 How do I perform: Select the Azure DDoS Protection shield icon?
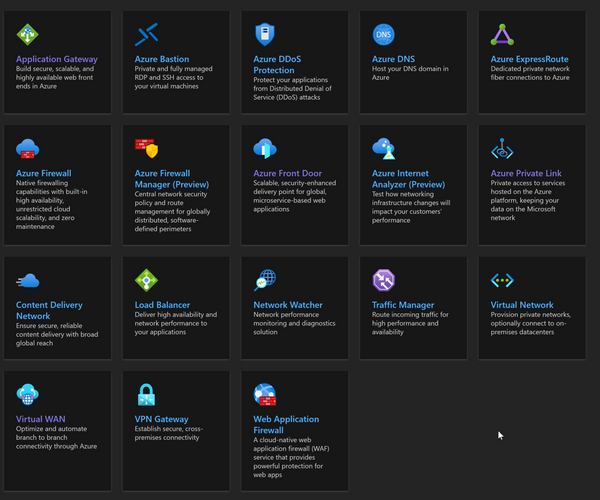point(265,35)
